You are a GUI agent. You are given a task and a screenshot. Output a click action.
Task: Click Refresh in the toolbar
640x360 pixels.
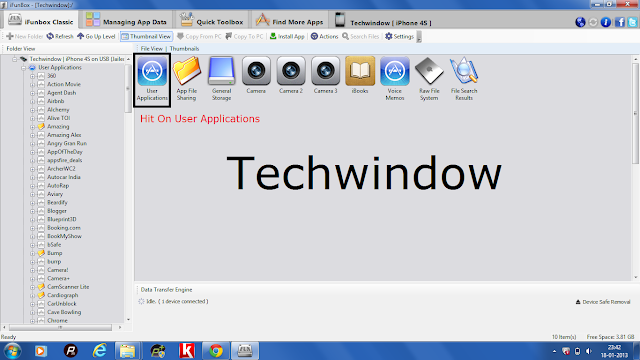pos(60,36)
